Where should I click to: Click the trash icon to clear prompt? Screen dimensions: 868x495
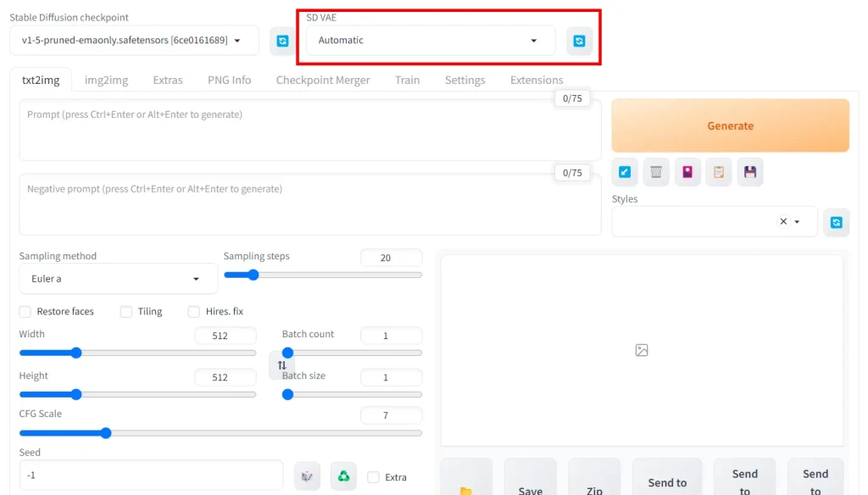pyautogui.click(x=655, y=172)
